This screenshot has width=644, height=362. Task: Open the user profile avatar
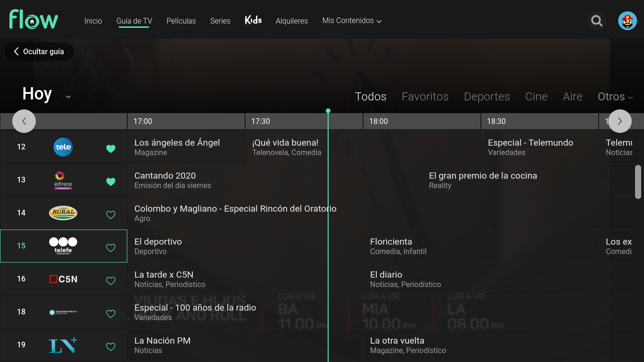click(627, 21)
